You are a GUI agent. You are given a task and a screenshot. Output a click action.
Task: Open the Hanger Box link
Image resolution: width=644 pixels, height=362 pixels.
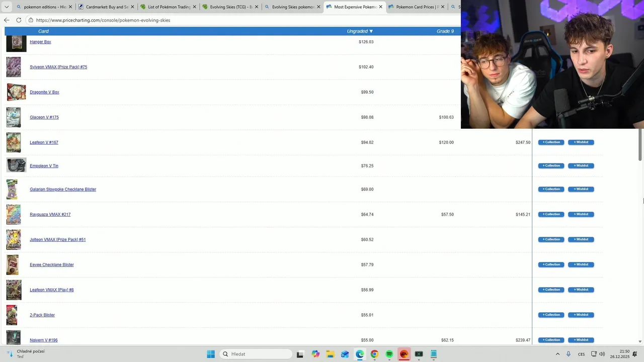point(40,42)
